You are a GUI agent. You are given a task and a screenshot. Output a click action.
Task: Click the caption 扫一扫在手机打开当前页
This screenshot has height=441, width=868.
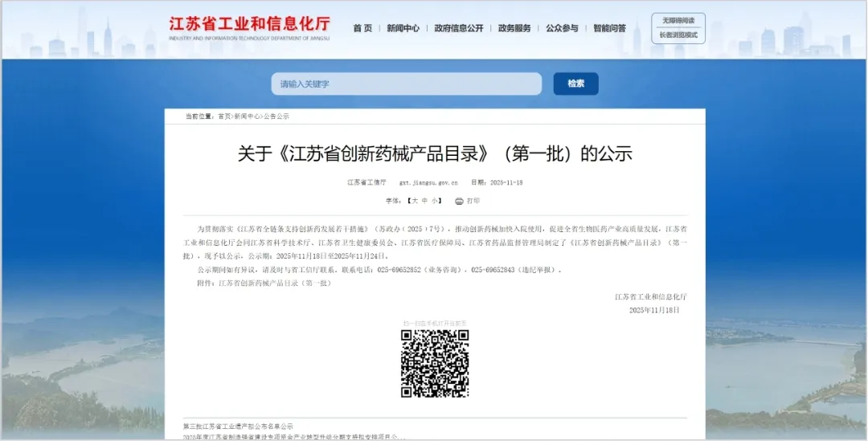click(435, 323)
